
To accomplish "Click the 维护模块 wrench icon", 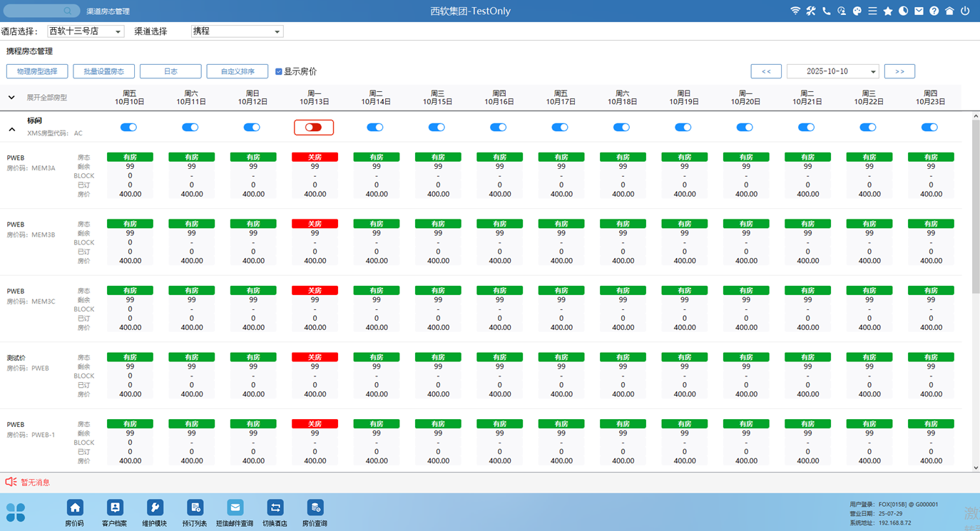I will click(154, 507).
